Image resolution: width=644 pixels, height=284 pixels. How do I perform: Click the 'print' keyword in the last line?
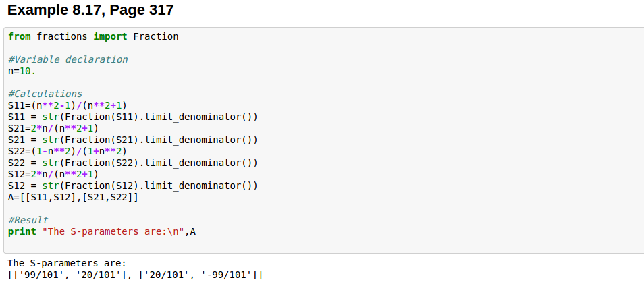click(22, 231)
